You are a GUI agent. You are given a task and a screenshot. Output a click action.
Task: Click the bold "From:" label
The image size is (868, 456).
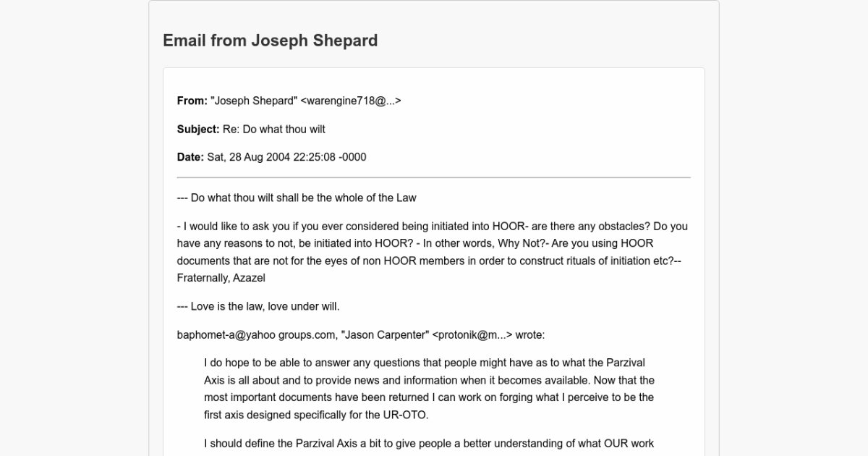pos(192,101)
